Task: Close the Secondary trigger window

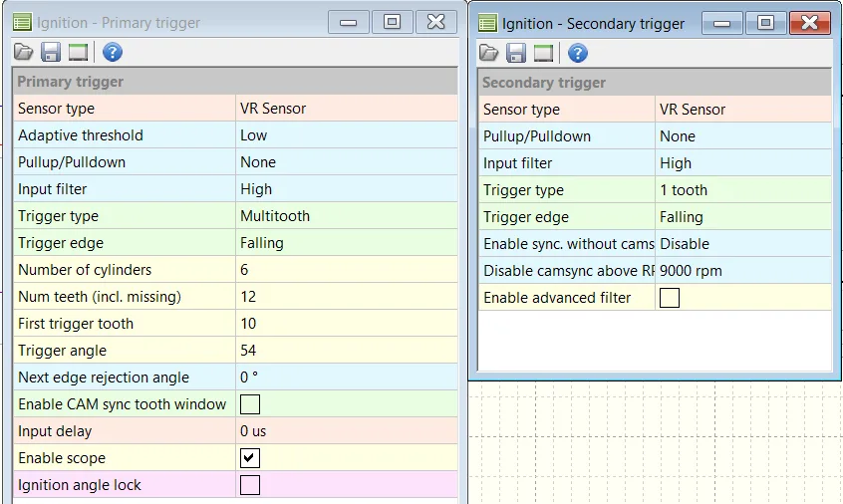Action: pyautogui.click(x=809, y=23)
